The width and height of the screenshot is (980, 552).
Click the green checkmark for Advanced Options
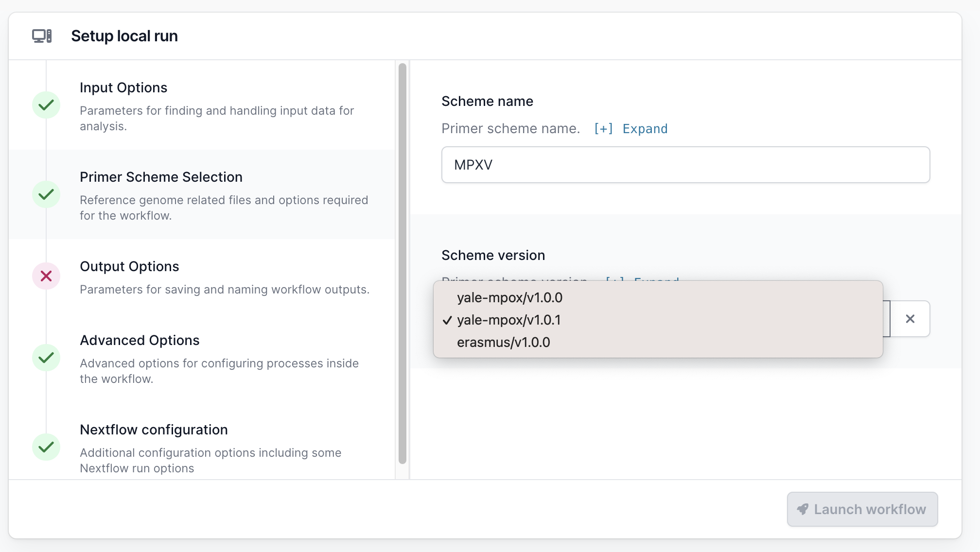click(x=46, y=358)
